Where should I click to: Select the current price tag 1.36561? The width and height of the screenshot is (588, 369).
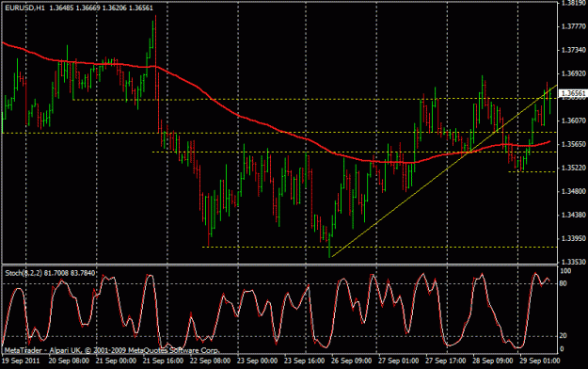pyautogui.click(x=573, y=93)
